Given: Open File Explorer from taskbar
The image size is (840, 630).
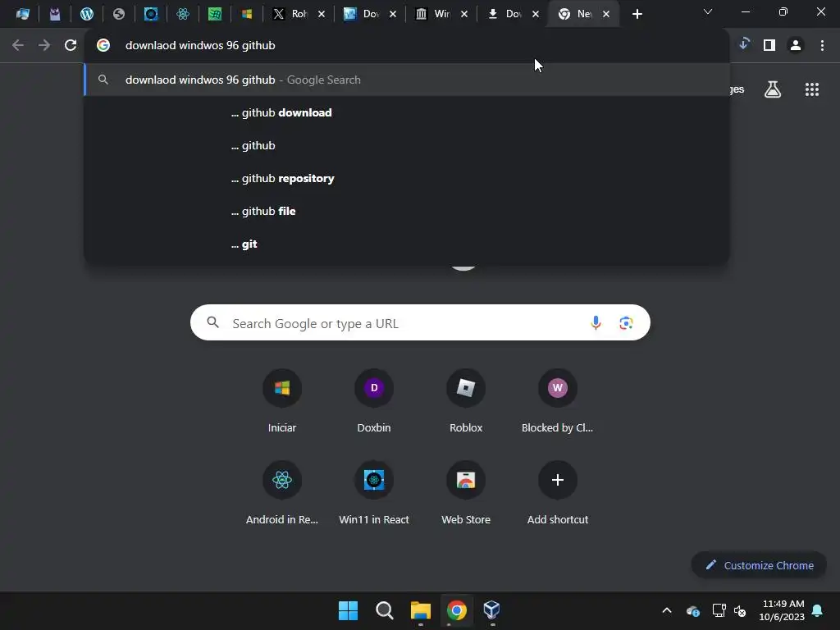Looking at the screenshot, I should point(421,610).
